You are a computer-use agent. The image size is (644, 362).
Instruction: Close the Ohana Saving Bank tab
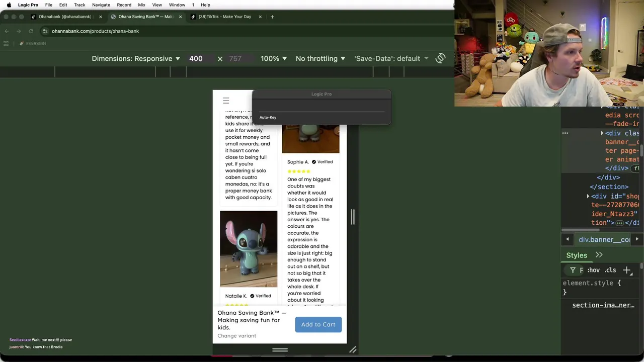(180, 17)
